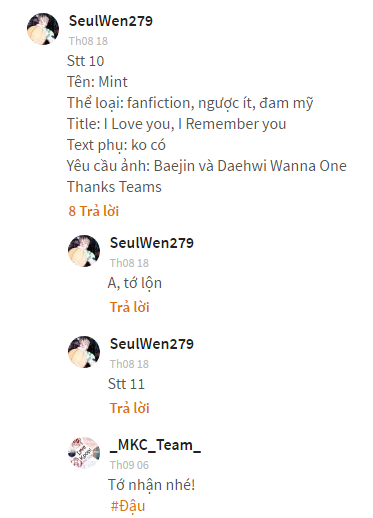Visit the _MKC_Team_ profile name
The height and width of the screenshot is (518, 373).
click(x=155, y=445)
